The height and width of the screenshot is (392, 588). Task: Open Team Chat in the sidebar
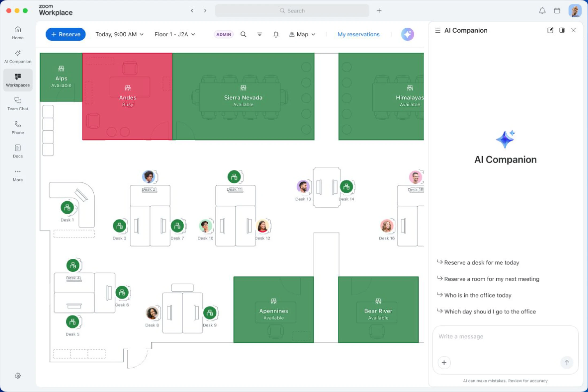[18, 104]
